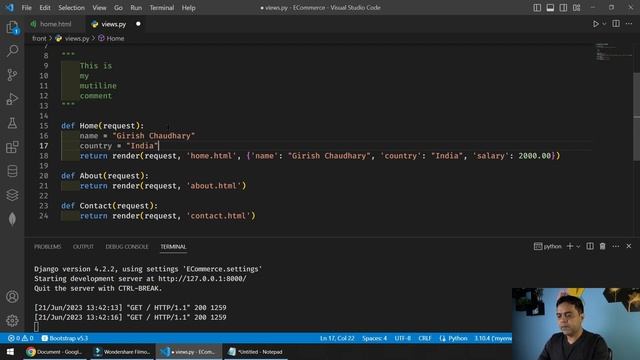640x360 pixels.
Task: Change indentation via Spaces: 4
Action: click(374, 338)
